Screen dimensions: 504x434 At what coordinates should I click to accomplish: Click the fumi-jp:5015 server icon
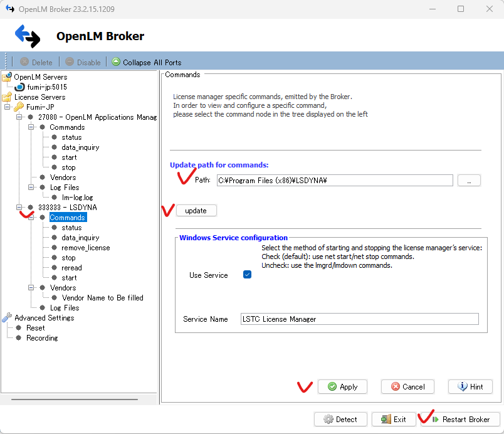click(19, 87)
